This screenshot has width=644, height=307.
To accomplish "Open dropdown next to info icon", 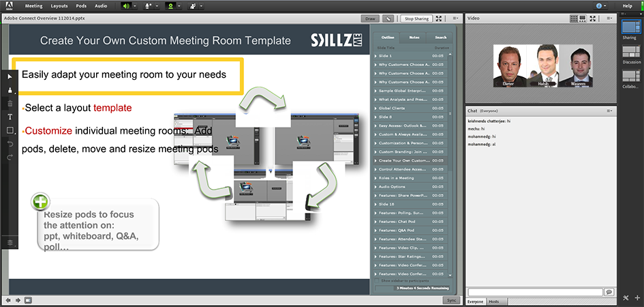I will [607, 6].
